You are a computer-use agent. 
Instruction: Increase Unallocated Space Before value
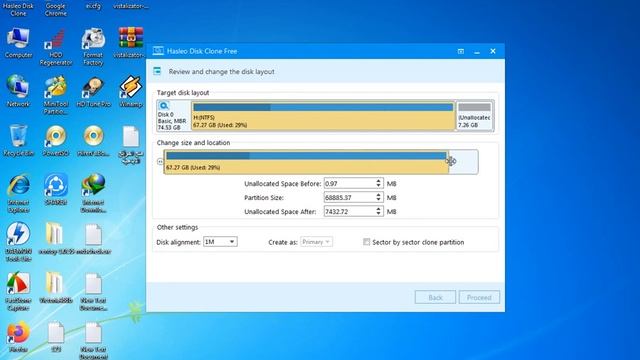[x=378, y=181]
